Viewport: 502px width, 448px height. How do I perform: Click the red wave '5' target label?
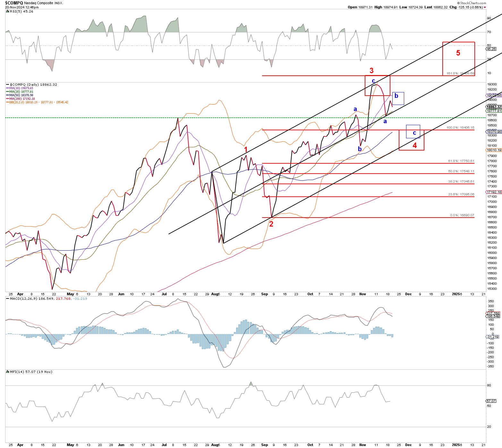coord(458,53)
